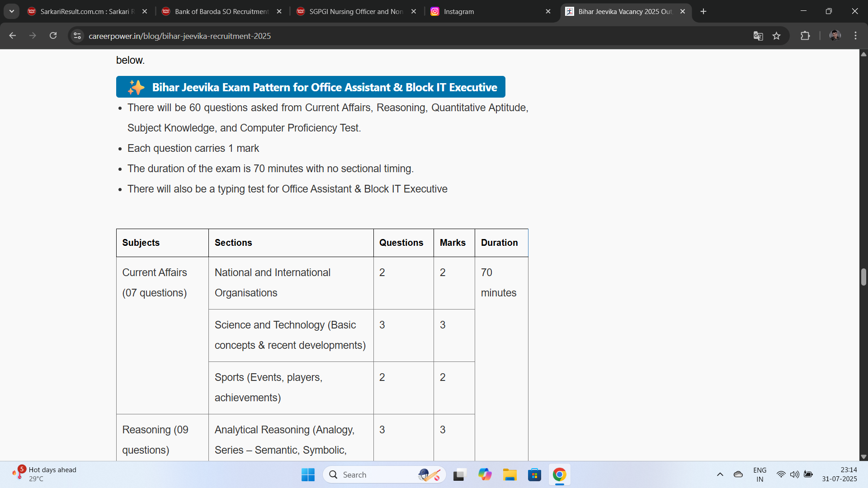The width and height of the screenshot is (868, 488).
Task: Open the OneDrive cloud tray icon
Action: tap(738, 474)
